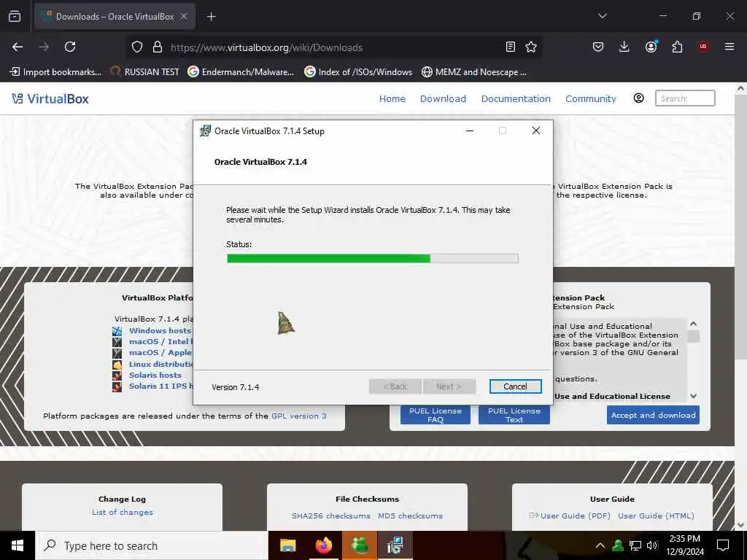The width and height of the screenshot is (747, 560).
Task: Switch to Firefox on the taskbar
Action: point(324,545)
